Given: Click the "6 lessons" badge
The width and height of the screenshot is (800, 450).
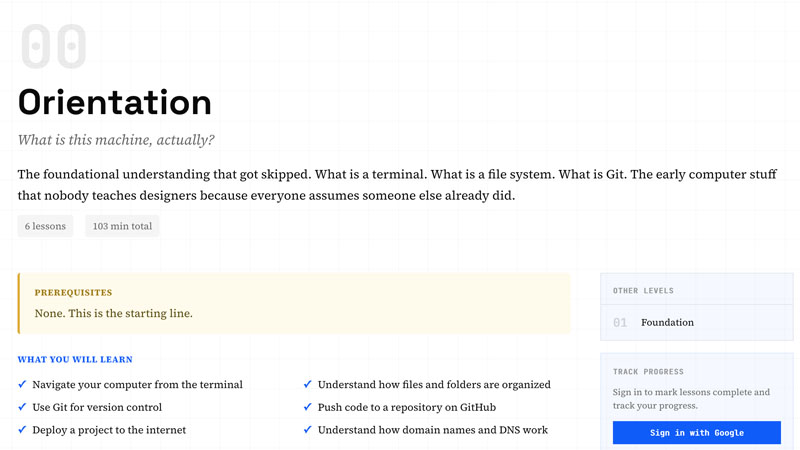Looking at the screenshot, I should click(46, 226).
